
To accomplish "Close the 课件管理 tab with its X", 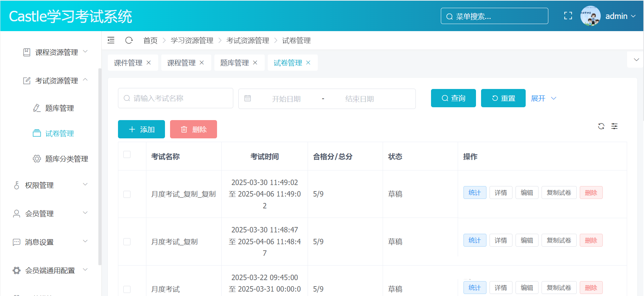I will [x=149, y=63].
